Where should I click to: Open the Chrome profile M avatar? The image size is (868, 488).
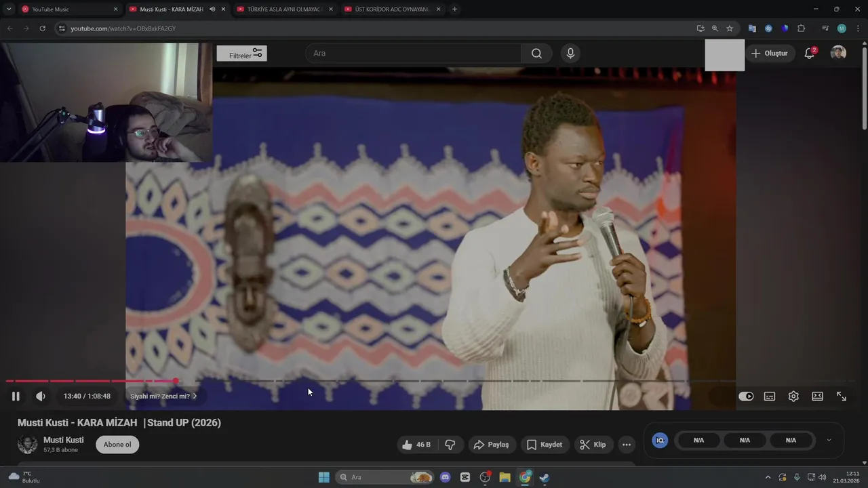(x=842, y=28)
